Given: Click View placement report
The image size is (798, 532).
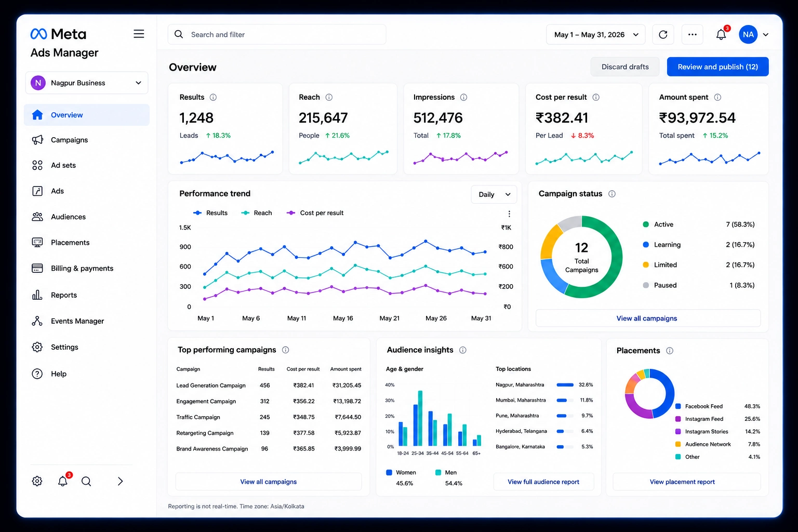Looking at the screenshot, I should point(687,482).
